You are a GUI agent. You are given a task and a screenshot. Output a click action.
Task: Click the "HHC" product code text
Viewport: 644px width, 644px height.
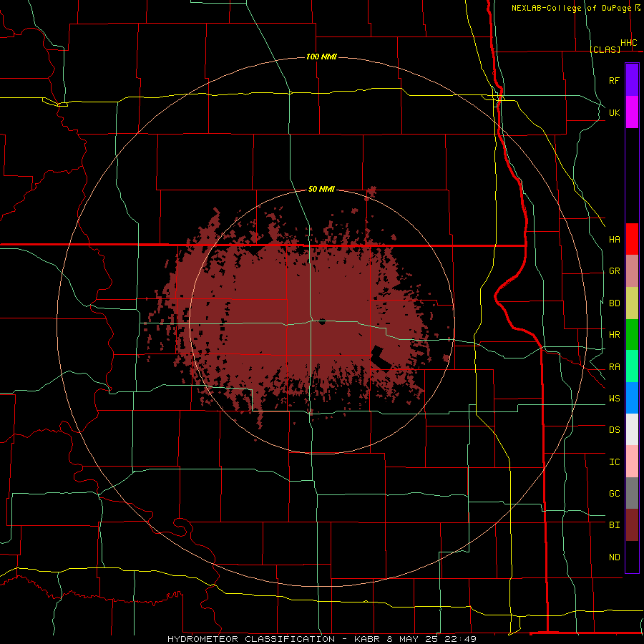pos(628,43)
